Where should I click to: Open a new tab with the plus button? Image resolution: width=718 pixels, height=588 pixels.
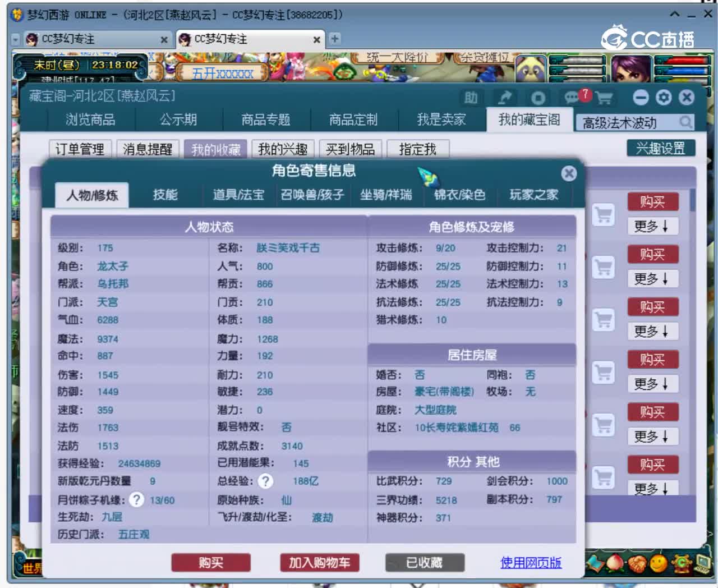334,39
